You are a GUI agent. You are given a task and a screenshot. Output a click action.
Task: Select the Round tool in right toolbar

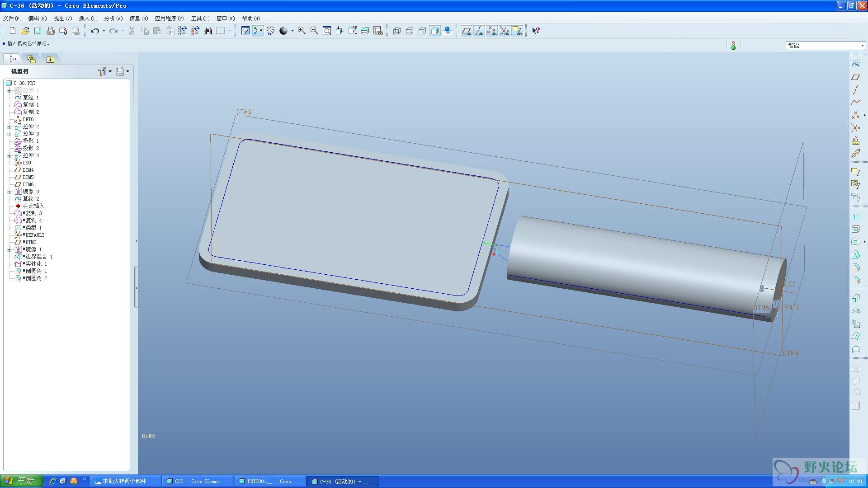855,267
